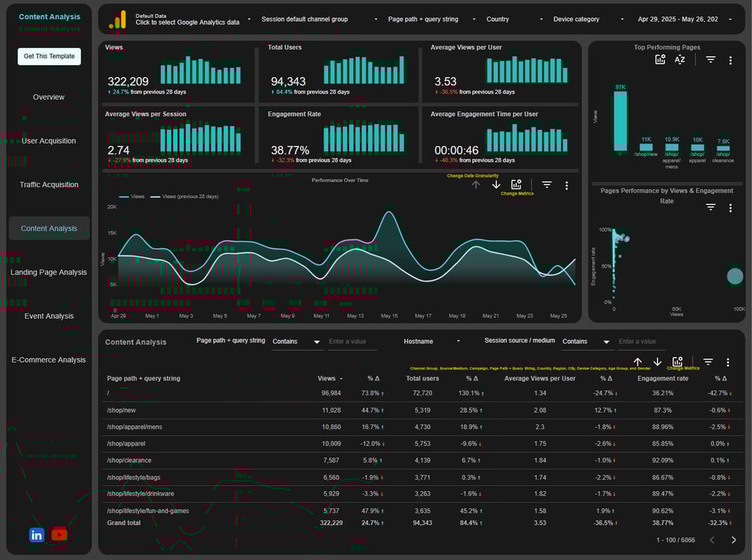Open Device category dropdown
The height and width of the screenshot is (560, 752).
[588, 19]
